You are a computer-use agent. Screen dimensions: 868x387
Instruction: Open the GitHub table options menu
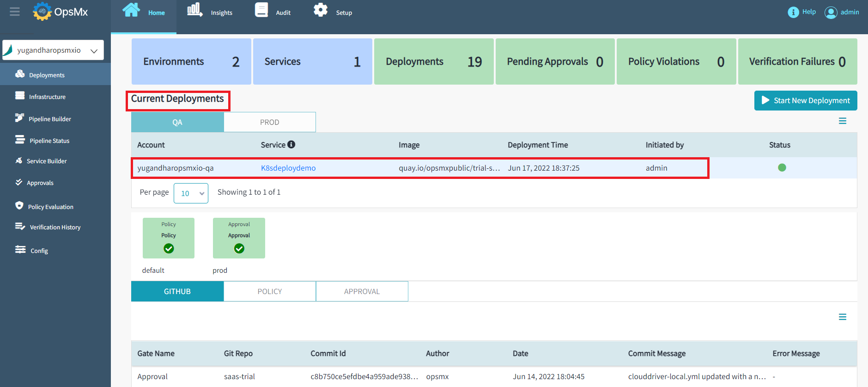click(843, 317)
